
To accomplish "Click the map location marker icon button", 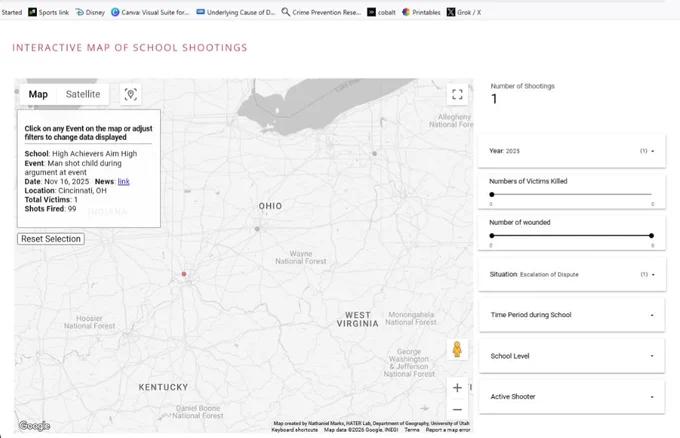I will pos(131,94).
